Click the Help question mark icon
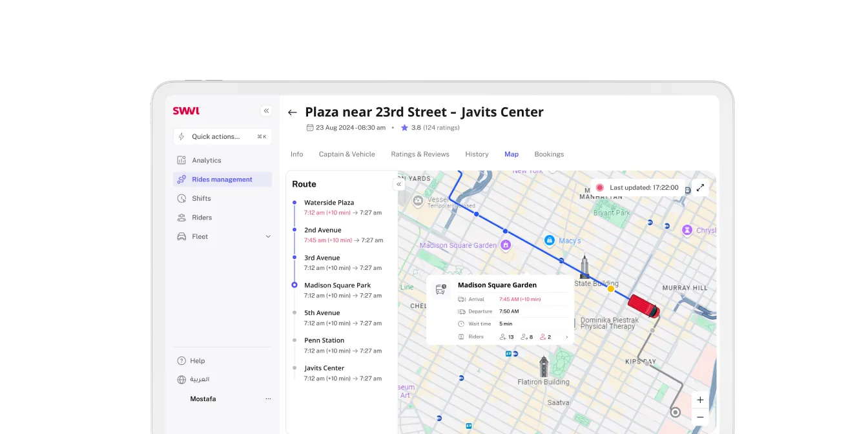Image resolution: width=868 pixels, height=434 pixels. click(x=181, y=361)
